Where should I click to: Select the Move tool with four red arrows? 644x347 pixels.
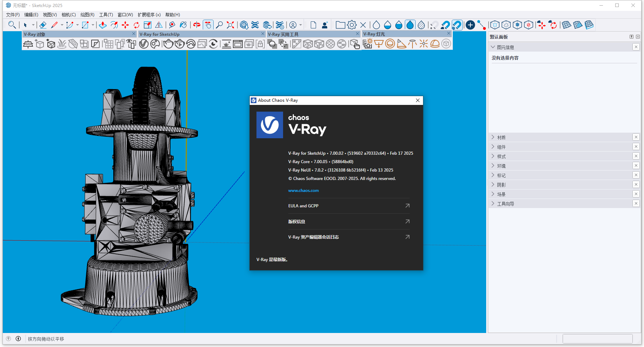tap(125, 25)
